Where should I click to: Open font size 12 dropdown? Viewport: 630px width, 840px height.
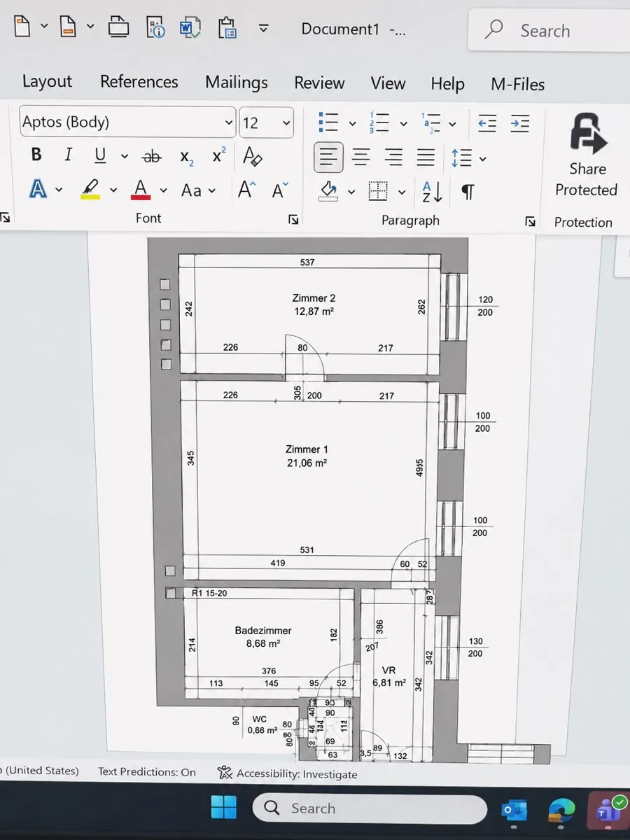(266, 123)
